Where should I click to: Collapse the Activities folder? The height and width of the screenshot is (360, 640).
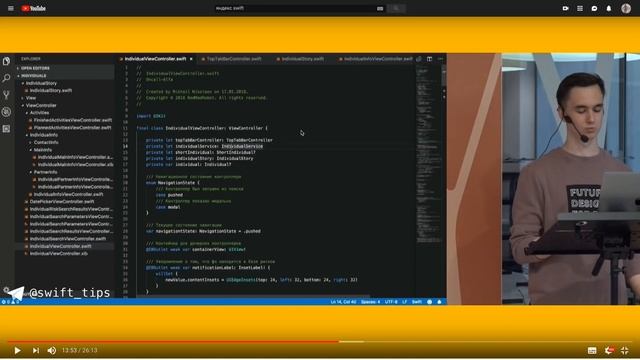tap(39, 113)
